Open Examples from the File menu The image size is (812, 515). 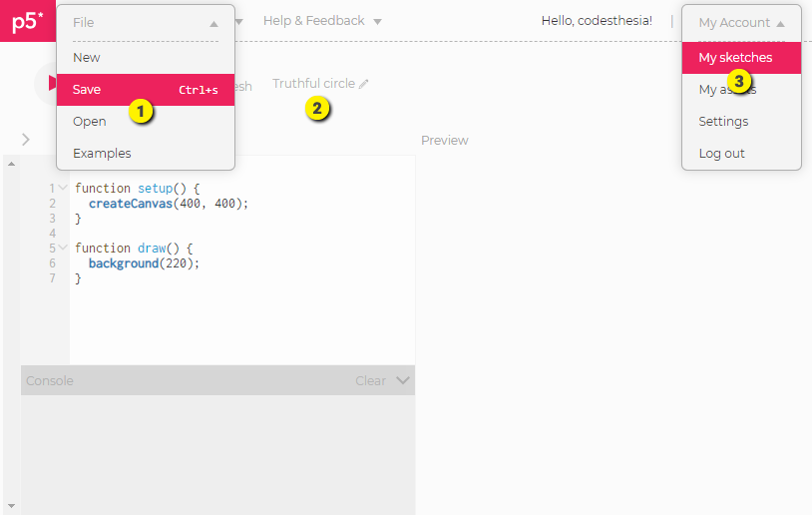coord(102,154)
